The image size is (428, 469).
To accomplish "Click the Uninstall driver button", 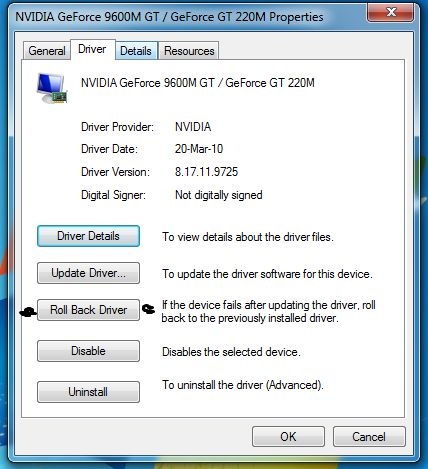I will (x=88, y=392).
